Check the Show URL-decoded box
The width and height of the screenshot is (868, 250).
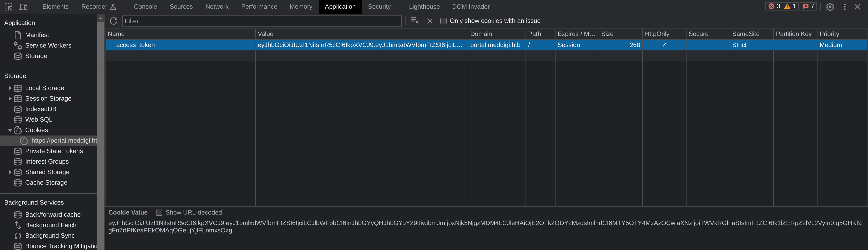point(159,213)
